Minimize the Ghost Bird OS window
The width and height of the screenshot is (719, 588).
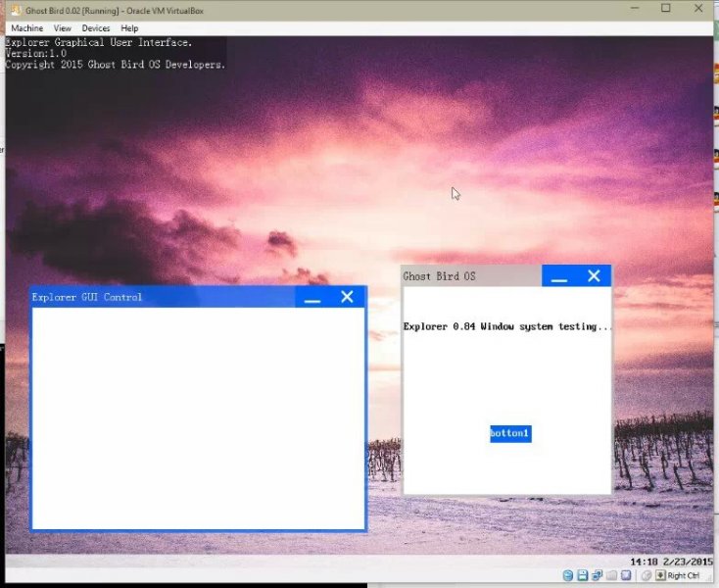(x=559, y=276)
